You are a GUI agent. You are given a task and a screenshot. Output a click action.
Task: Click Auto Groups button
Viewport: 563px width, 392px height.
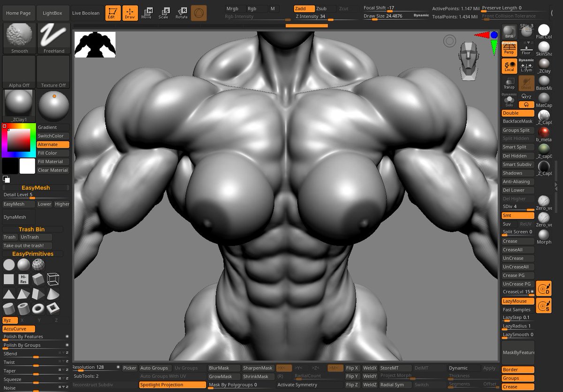156,368
